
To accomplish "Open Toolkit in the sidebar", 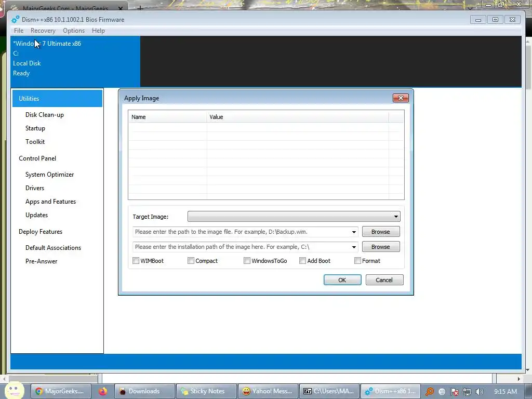I will 35,142.
